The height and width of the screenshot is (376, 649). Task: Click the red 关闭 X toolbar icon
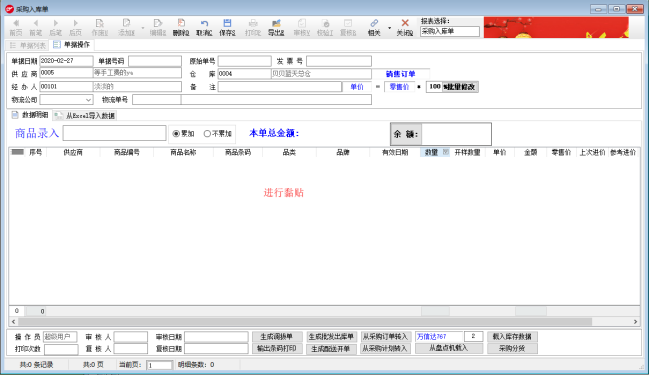(405, 23)
